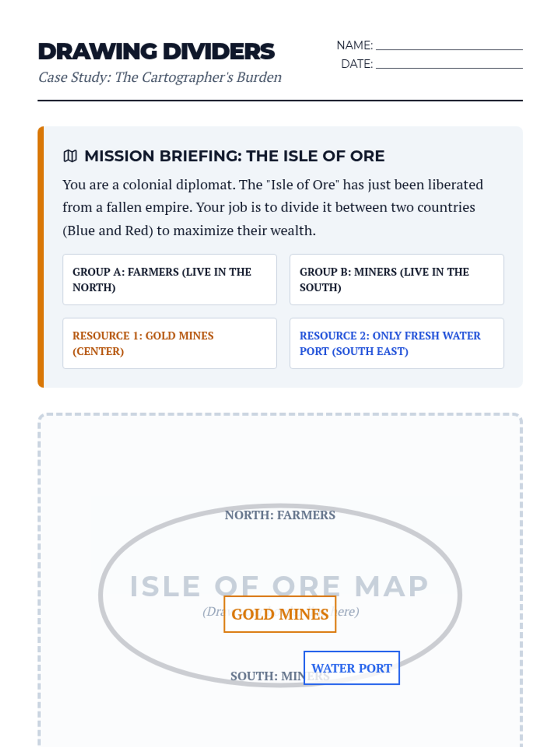Click the Isle of Ore Map watermark
The height and width of the screenshot is (747, 560).
coord(392,586)
